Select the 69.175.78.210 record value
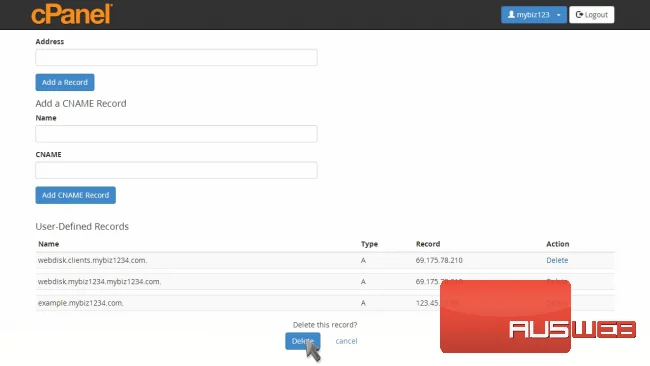This screenshot has height=366, width=650. pos(439,260)
